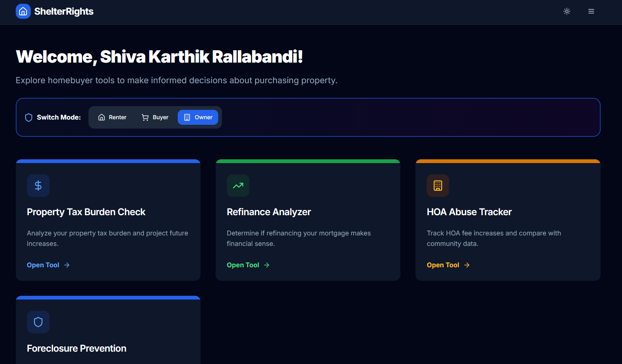Switch mode to Renter
Viewport: 622px width, 364px height.
(112, 117)
